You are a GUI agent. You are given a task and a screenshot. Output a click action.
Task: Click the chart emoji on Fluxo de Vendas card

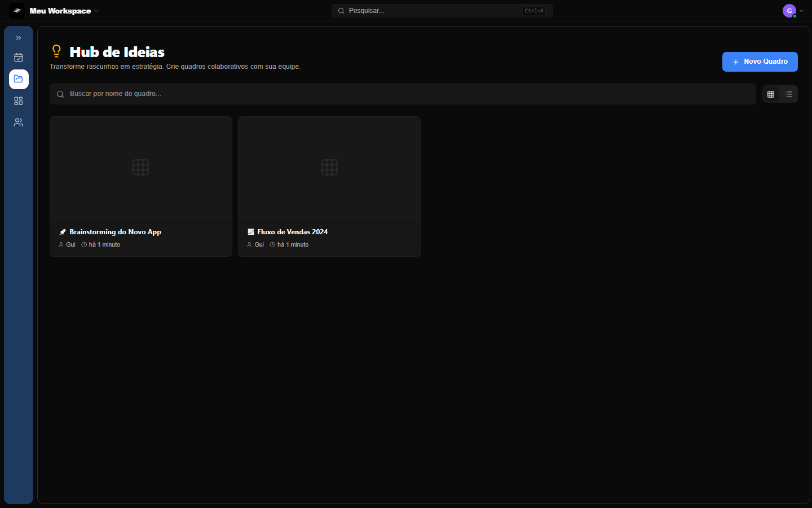coord(251,232)
